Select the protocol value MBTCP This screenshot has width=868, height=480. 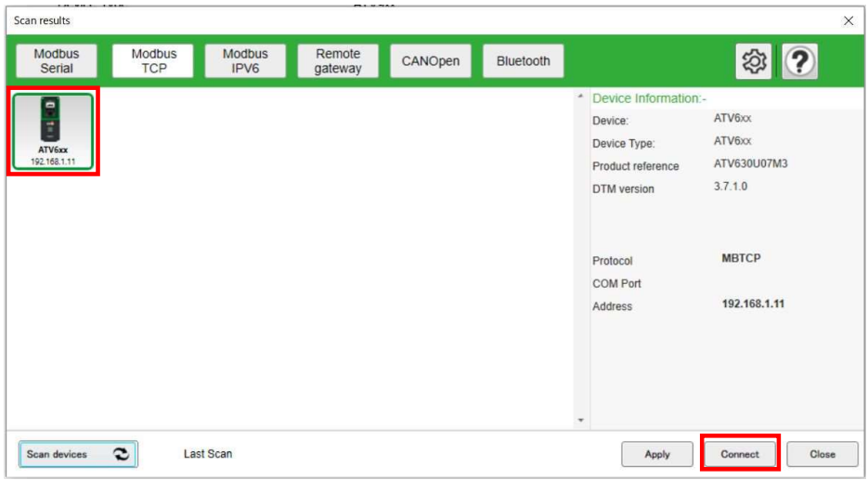(x=741, y=258)
